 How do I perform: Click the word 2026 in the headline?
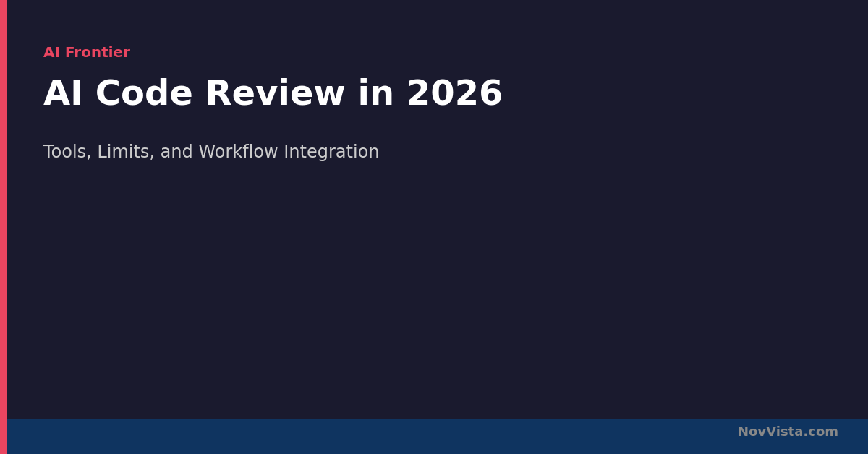(x=454, y=95)
